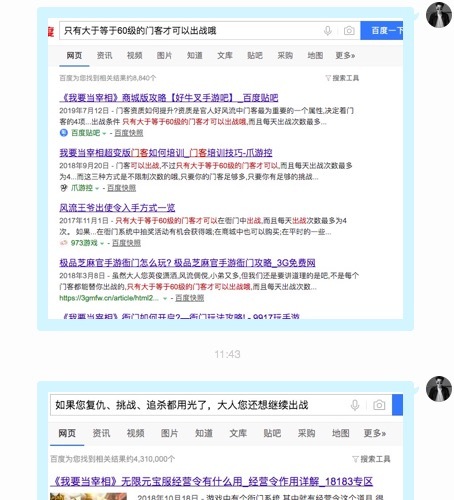The width and height of the screenshot is (454, 500).
Task: Select 文库 tab in first search page
Action: tap(225, 55)
